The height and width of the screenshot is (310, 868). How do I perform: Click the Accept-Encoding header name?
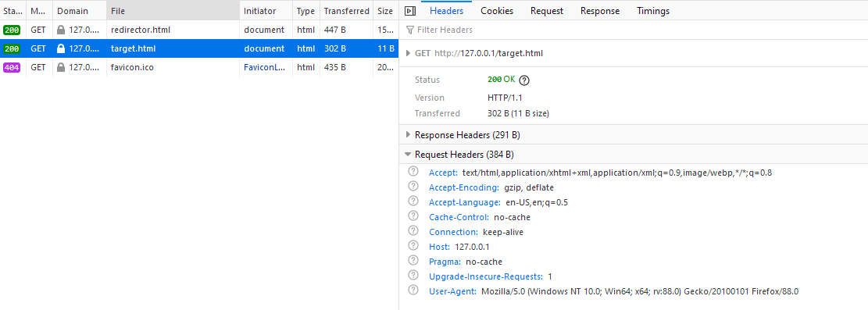point(464,187)
